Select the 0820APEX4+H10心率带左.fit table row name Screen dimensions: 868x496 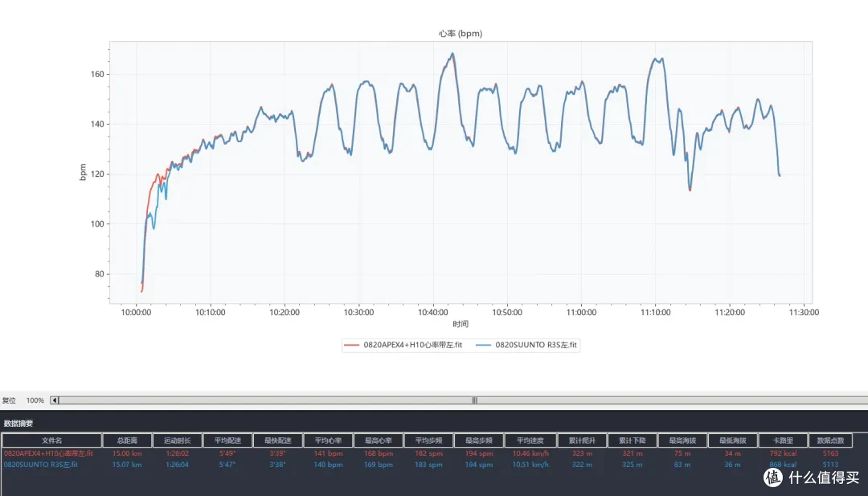(48, 453)
